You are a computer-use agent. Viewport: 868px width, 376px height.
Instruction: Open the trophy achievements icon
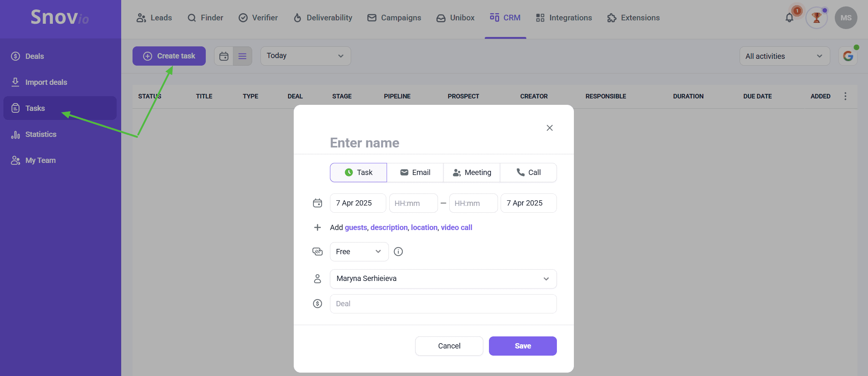[x=816, y=18]
